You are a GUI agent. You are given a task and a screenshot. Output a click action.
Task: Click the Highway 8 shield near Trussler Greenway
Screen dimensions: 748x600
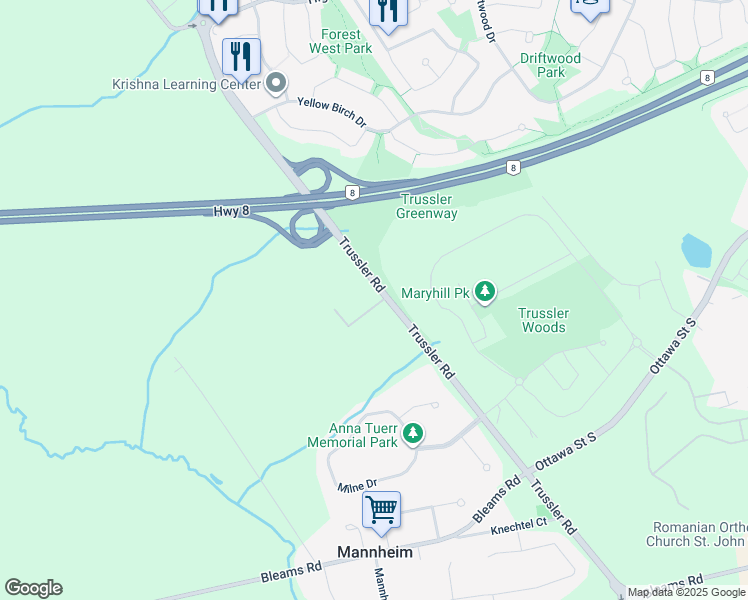coord(352,193)
